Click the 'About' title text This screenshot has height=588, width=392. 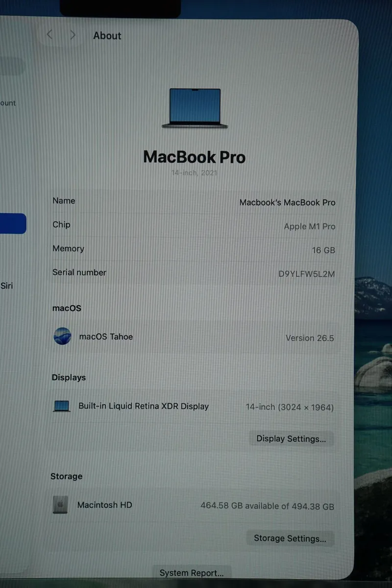tap(107, 36)
